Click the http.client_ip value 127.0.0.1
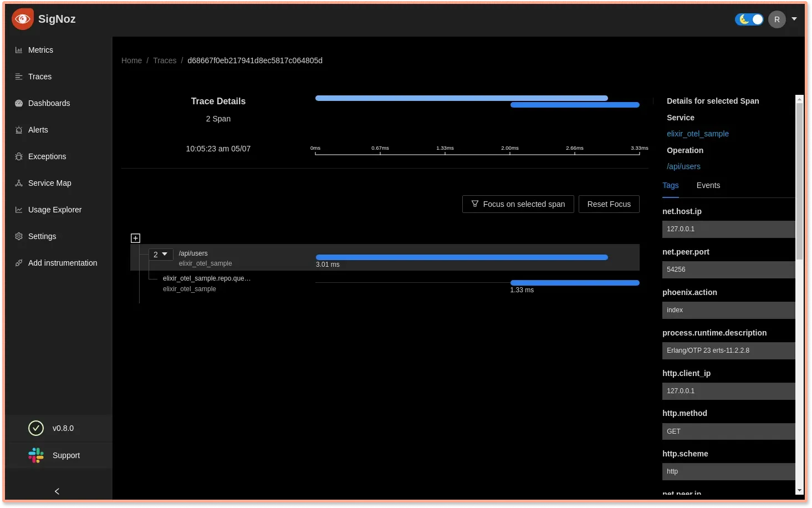Image resolution: width=812 pixels, height=508 pixels. [729, 391]
